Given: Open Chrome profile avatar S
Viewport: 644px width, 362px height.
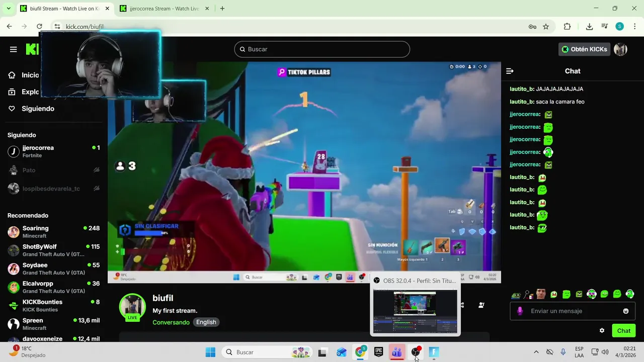Looking at the screenshot, I should click(x=619, y=27).
